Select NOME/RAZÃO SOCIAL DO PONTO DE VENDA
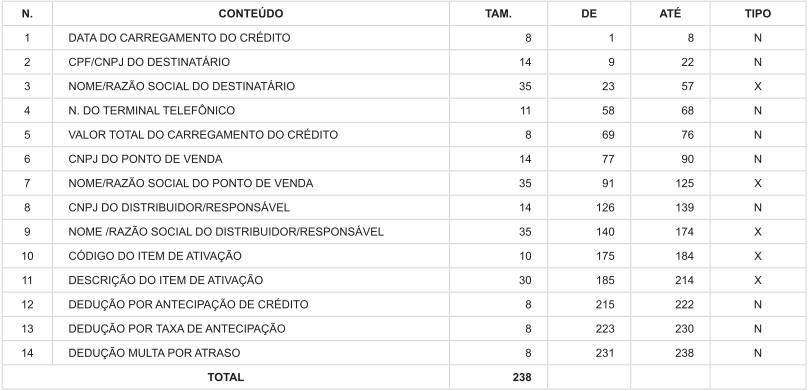Image resolution: width=810 pixels, height=391 pixels. pyautogui.click(x=191, y=183)
